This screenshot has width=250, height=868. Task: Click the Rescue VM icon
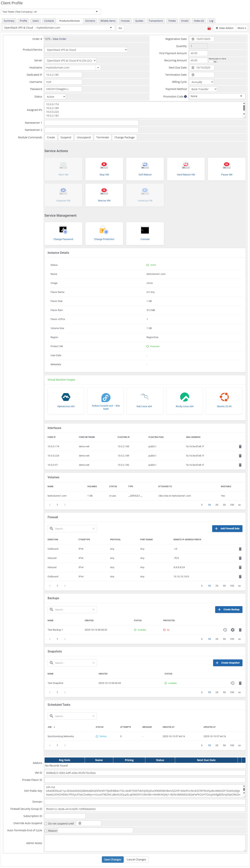tap(104, 191)
